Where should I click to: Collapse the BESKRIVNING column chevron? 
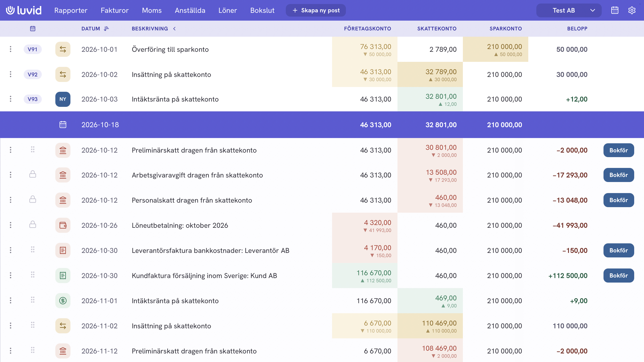pos(174,29)
